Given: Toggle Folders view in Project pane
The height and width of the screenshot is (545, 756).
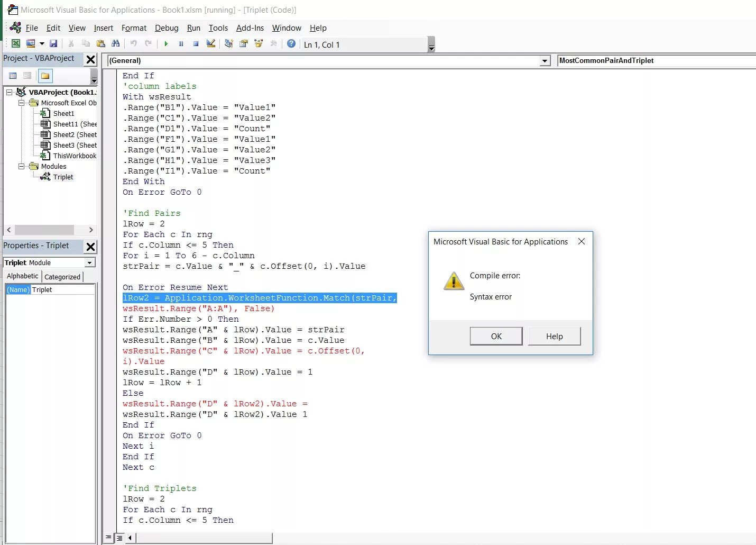Looking at the screenshot, I should coord(45,76).
